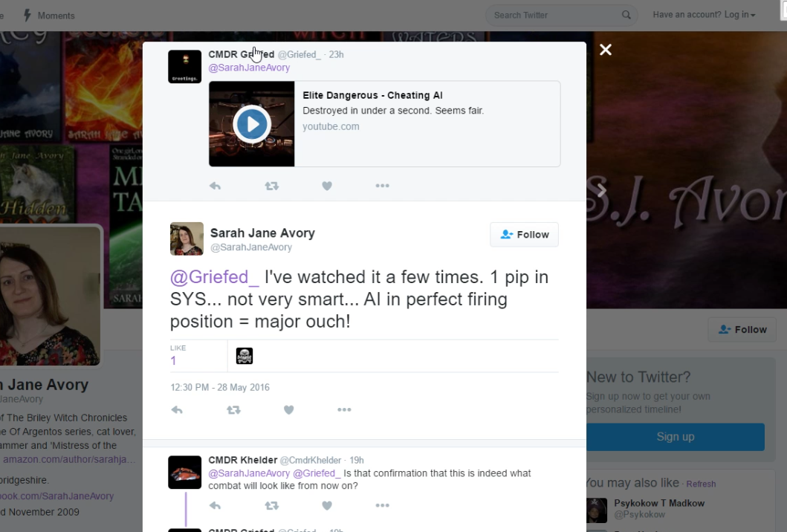
Task: Reply to CMDR Griefed's video tweet
Action: [x=215, y=186]
